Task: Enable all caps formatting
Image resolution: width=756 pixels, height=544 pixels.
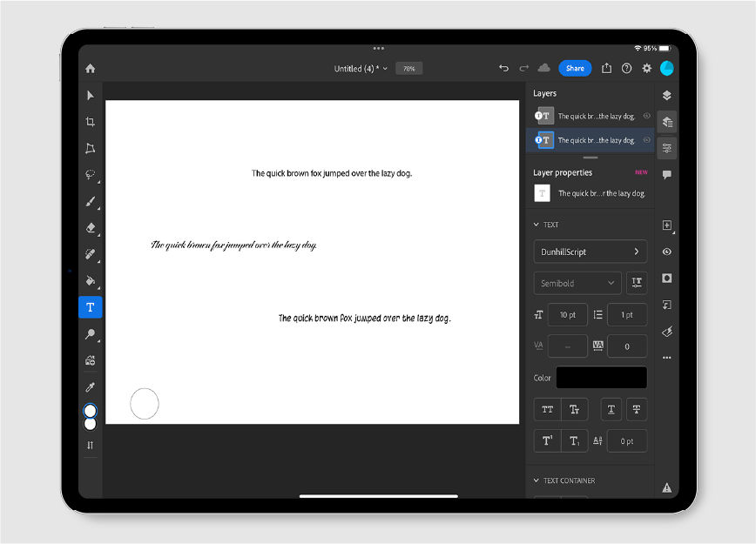Action: [549, 409]
